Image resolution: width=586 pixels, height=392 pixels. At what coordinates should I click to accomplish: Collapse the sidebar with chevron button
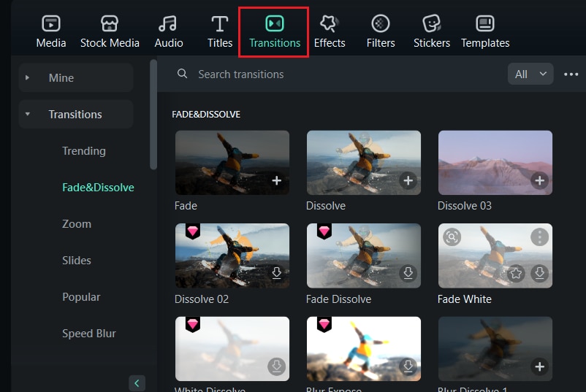point(137,383)
